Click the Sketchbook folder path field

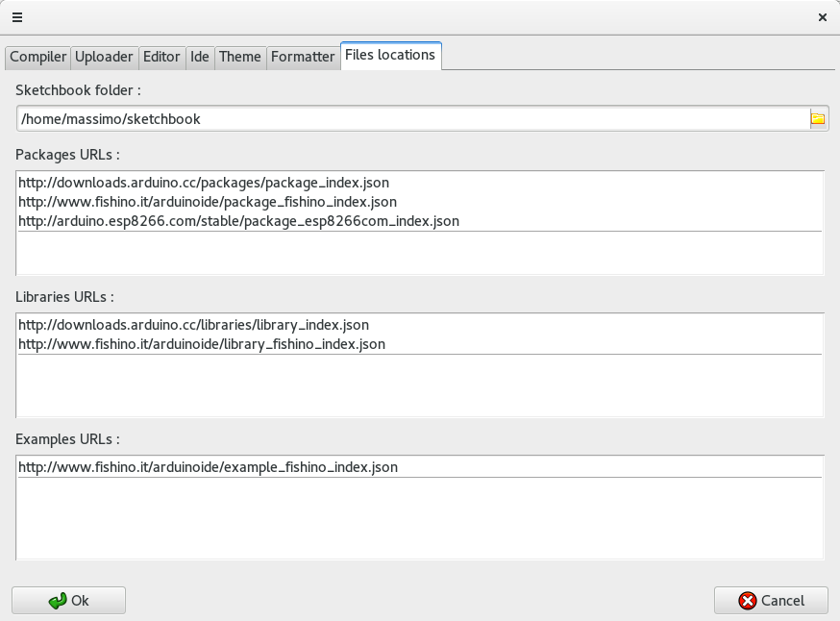tap(411, 119)
